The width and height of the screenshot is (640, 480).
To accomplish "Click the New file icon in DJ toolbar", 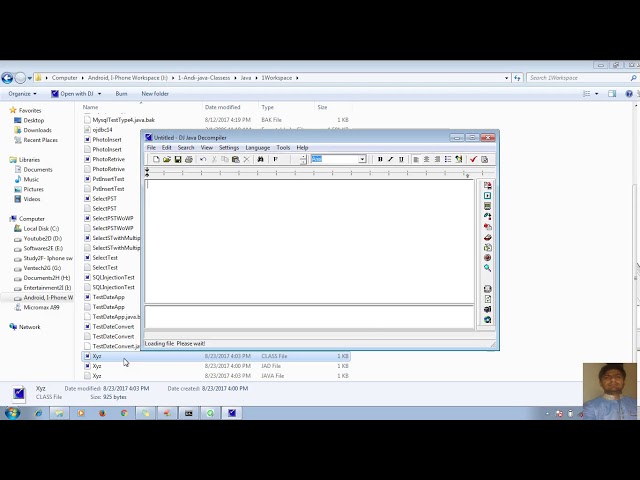I will click(156, 159).
